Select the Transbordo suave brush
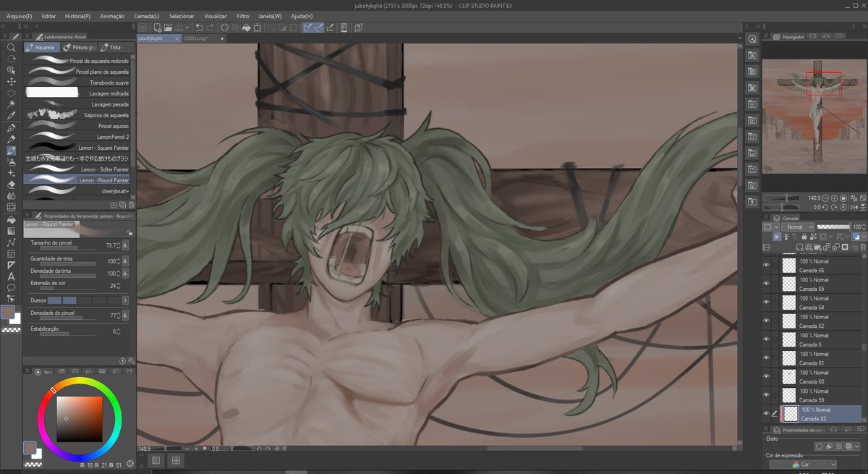Viewport: 868px width, 474px height. (77, 82)
